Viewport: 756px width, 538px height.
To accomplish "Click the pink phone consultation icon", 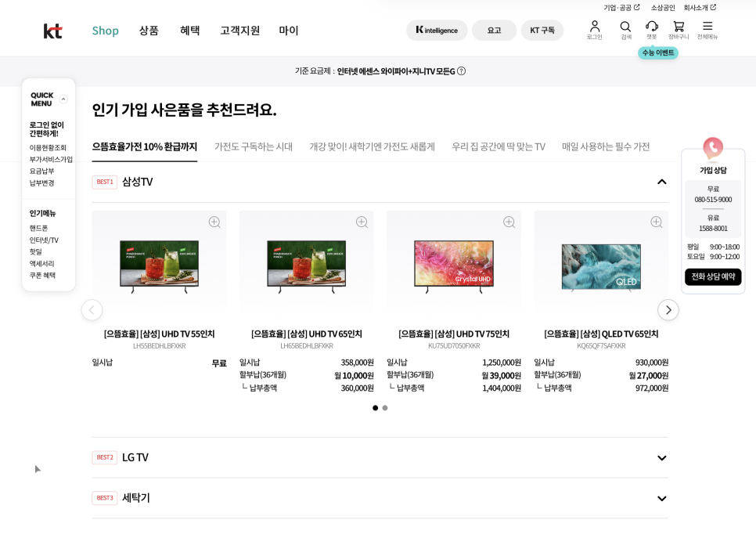I will (x=713, y=148).
